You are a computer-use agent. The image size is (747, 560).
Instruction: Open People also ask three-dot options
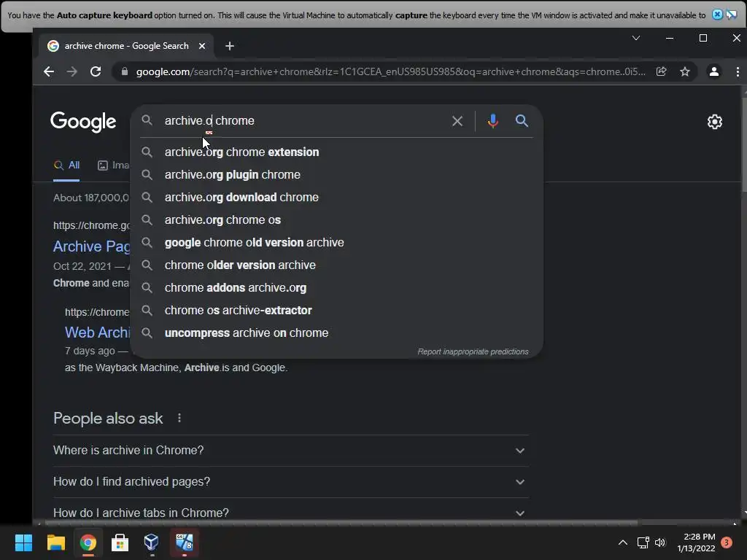(179, 418)
